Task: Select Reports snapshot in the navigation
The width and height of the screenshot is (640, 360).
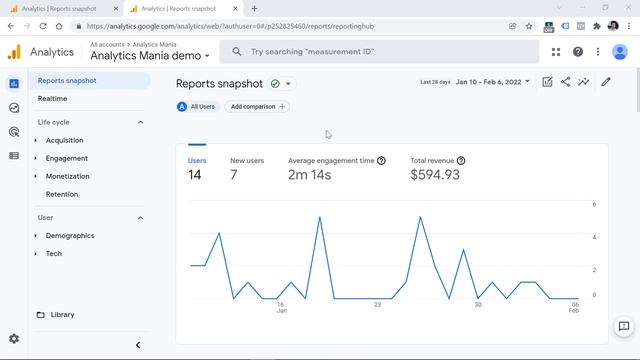Action: (89, 81)
